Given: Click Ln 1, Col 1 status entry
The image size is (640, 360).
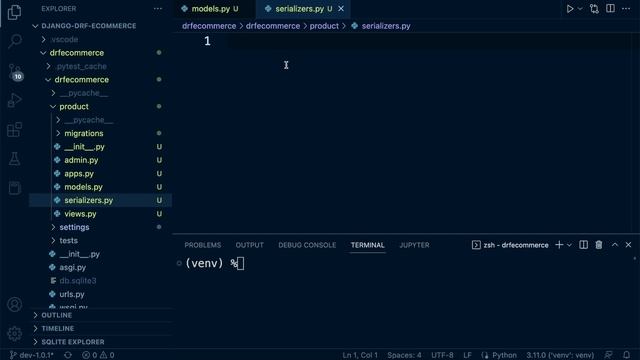Looking at the screenshot, I should (360, 355).
